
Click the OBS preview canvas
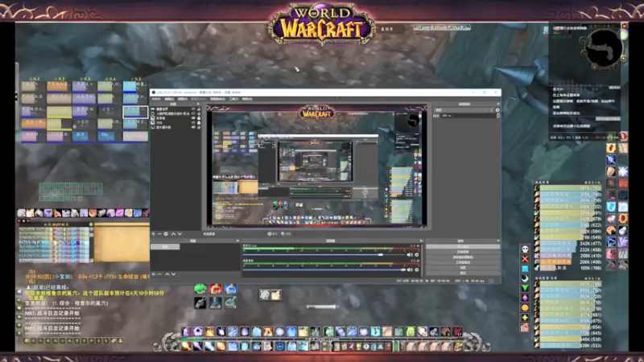click(316, 166)
